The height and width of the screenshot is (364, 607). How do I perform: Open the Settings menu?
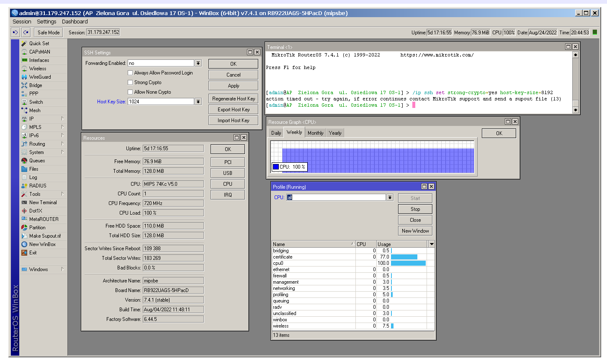pos(46,22)
